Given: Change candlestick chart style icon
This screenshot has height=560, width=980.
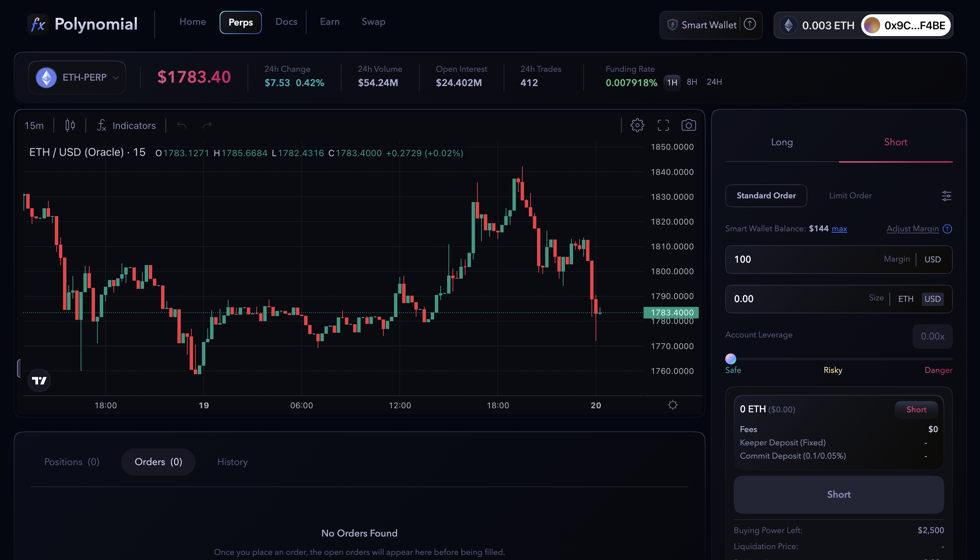Looking at the screenshot, I should coord(70,125).
